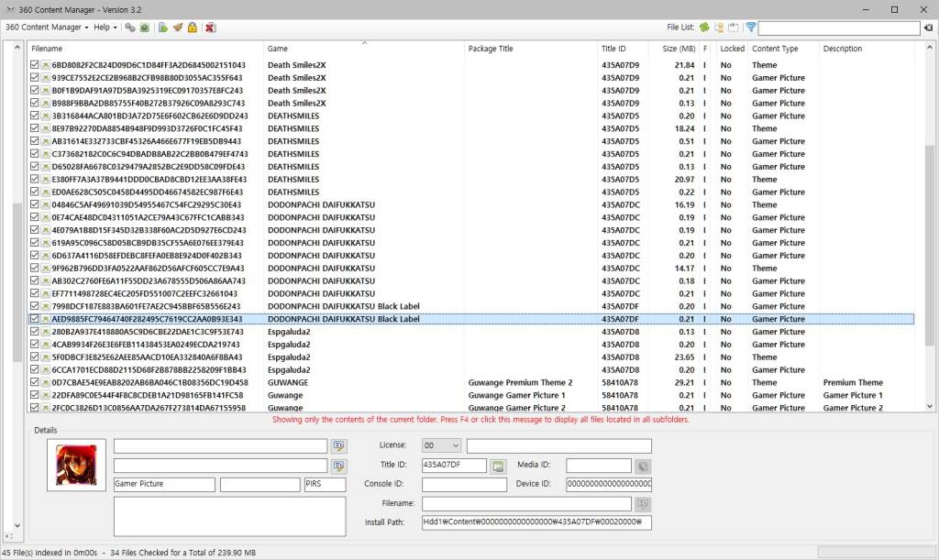Click file icon of row 0D7CBAE54E9EAB8202

(46, 382)
